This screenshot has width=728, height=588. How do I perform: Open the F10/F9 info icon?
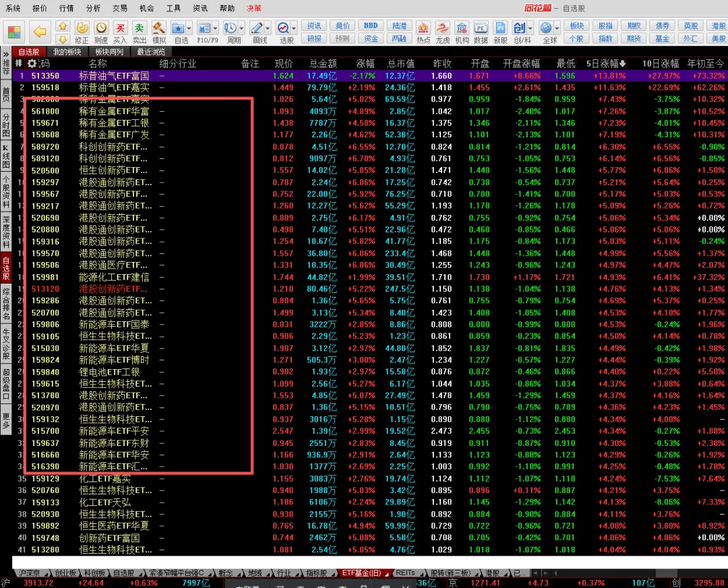pos(205,32)
